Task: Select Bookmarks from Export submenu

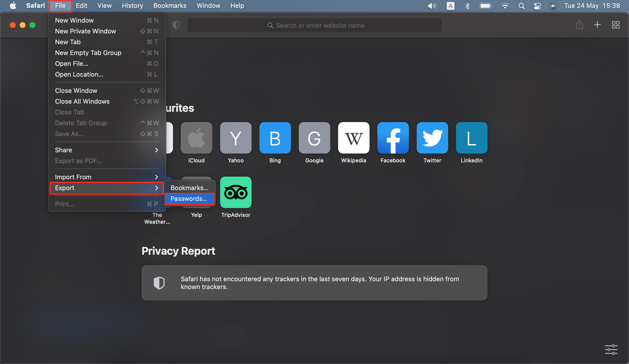Action: pyautogui.click(x=189, y=188)
